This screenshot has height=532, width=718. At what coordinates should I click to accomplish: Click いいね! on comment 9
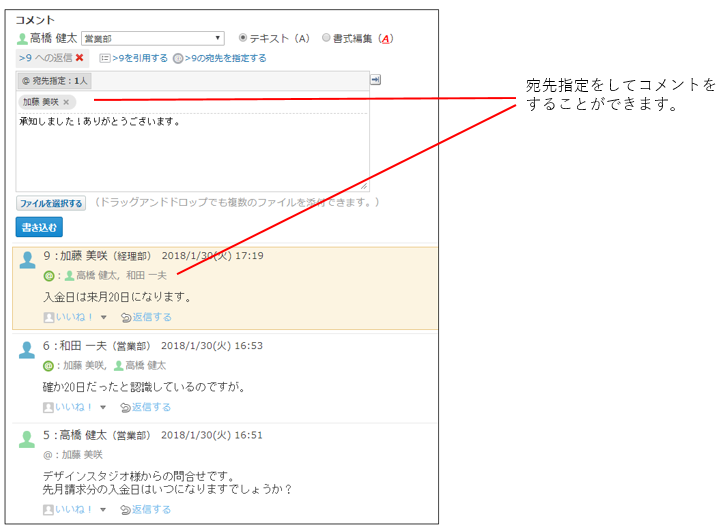[x=75, y=317]
